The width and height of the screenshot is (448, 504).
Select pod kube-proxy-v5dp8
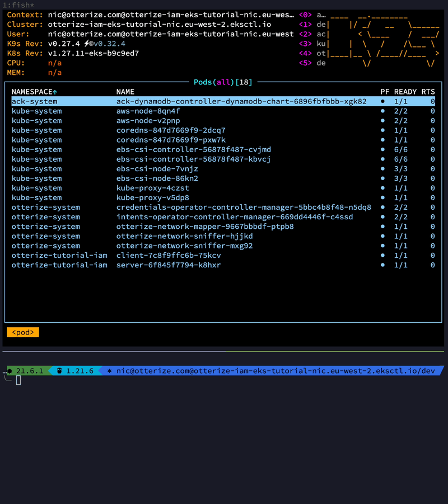click(x=223, y=197)
